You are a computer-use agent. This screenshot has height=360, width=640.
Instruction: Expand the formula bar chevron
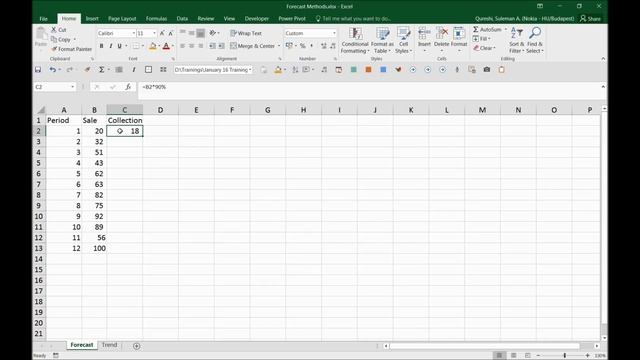pyautogui.click(x=603, y=87)
